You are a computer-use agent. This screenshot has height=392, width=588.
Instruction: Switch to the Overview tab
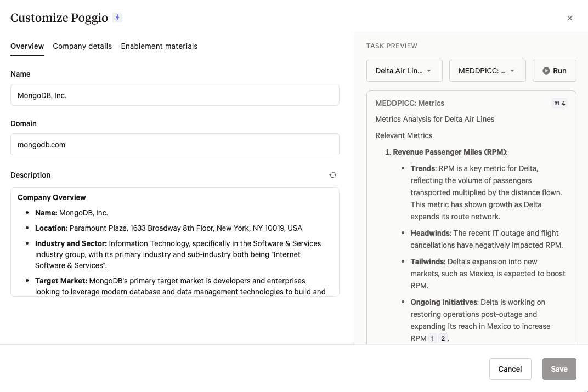(x=27, y=46)
